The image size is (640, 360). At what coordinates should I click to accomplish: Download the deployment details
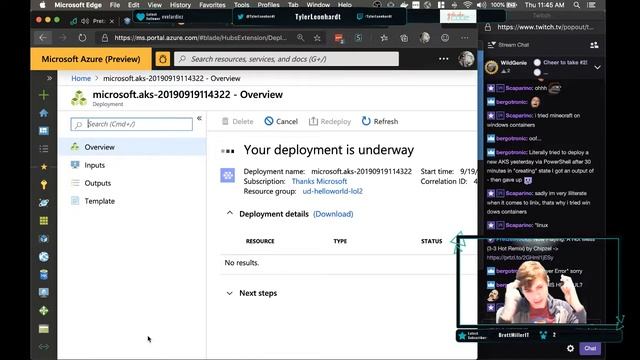click(x=333, y=214)
